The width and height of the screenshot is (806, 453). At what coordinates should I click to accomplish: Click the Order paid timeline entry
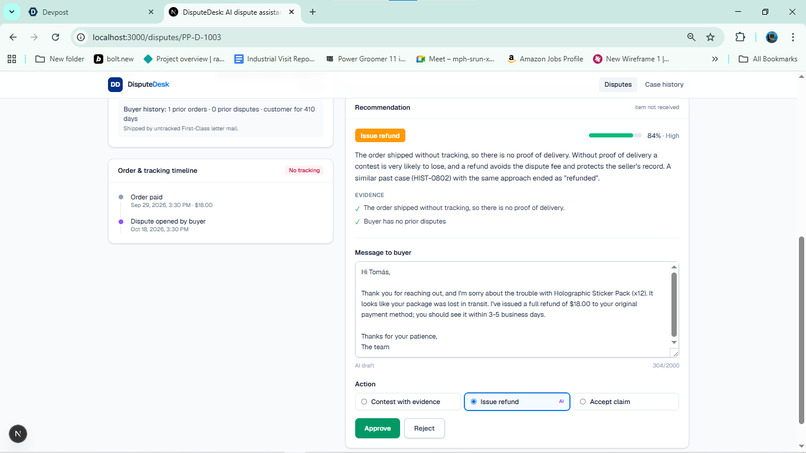click(x=171, y=201)
